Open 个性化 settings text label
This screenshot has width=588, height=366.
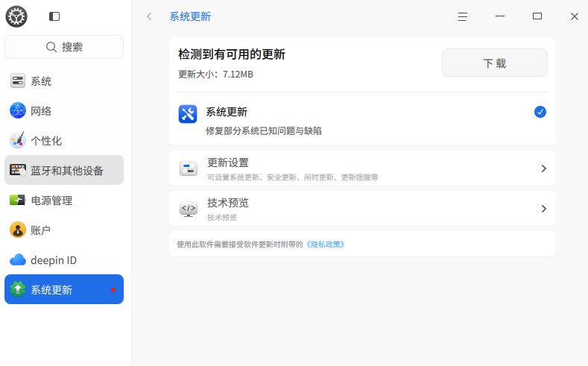pos(46,141)
